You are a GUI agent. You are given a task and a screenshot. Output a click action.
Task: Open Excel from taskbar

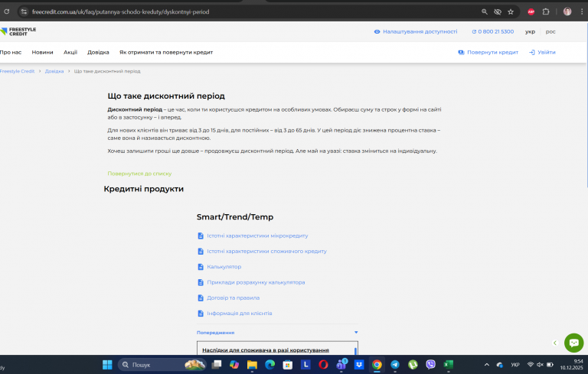coord(449,365)
